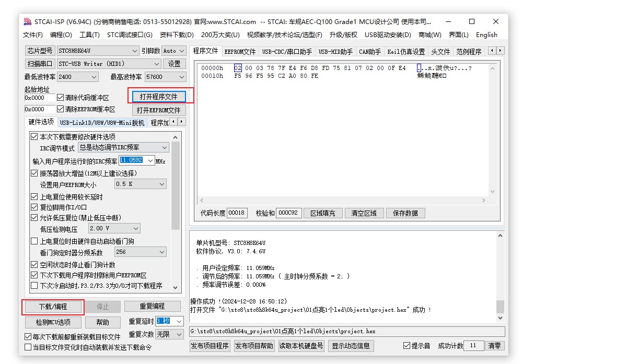Open the 200万大奖(U) menu
Image resolution: width=627 pixels, height=364 pixels.
pyautogui.click(x=220, y=35)
